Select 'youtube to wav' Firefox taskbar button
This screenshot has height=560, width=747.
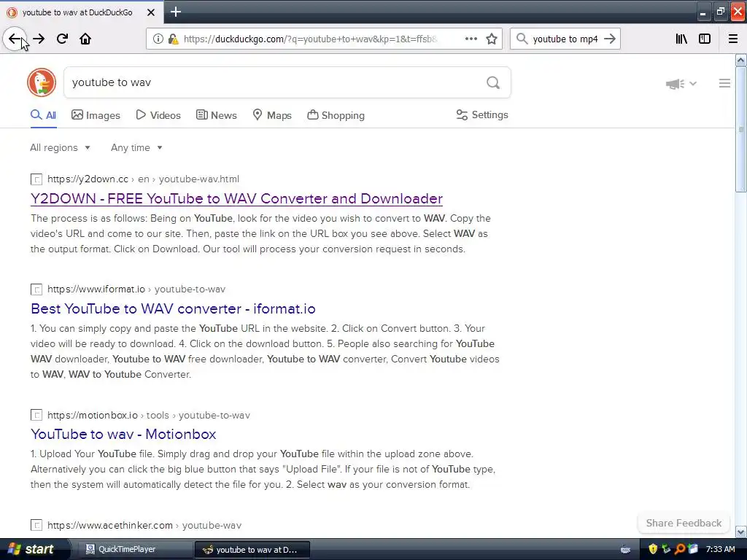(x=252, y=550)
